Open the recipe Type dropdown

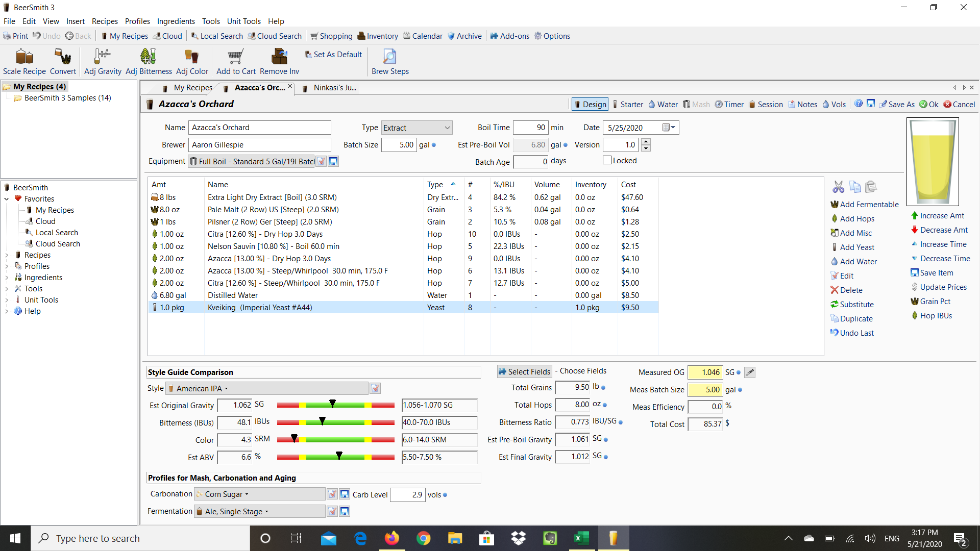417,128
